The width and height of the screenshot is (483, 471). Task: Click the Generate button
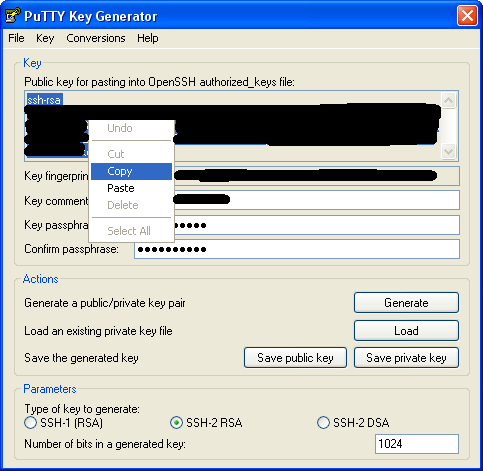[406, 303]
